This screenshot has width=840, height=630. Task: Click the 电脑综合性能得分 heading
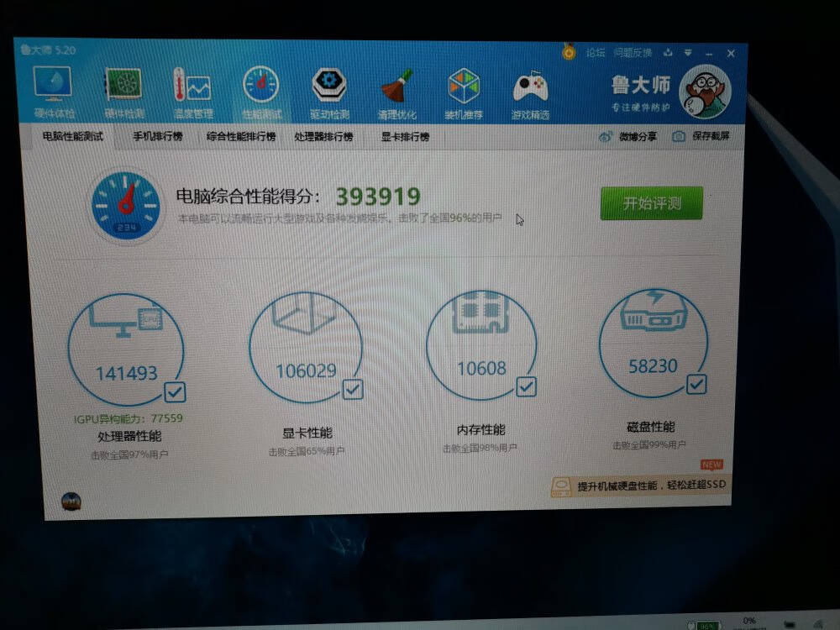coord(248,196)
